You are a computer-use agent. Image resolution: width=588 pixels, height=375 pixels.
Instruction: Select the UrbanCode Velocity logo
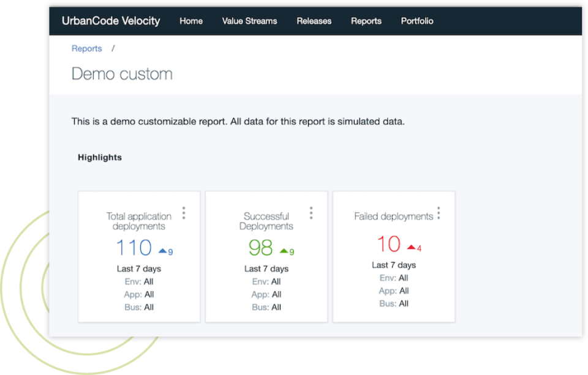[x=111, y=20]
